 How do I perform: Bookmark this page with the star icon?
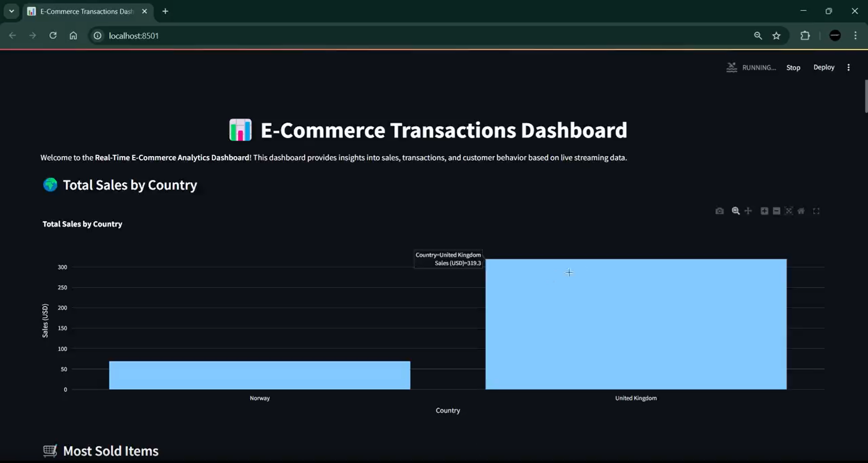(x=777, y=36)
